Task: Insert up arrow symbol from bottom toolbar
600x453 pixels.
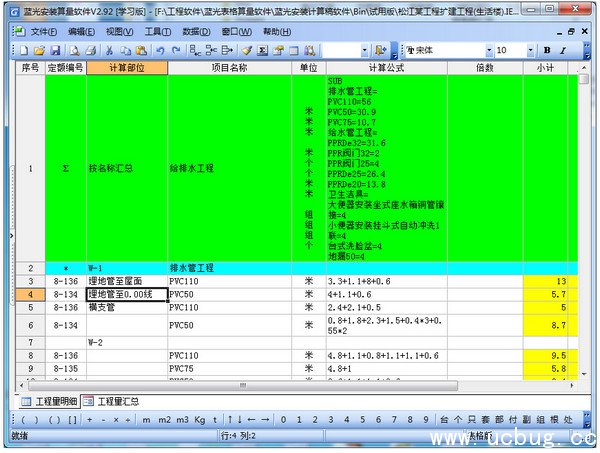Action: [230, 420]
